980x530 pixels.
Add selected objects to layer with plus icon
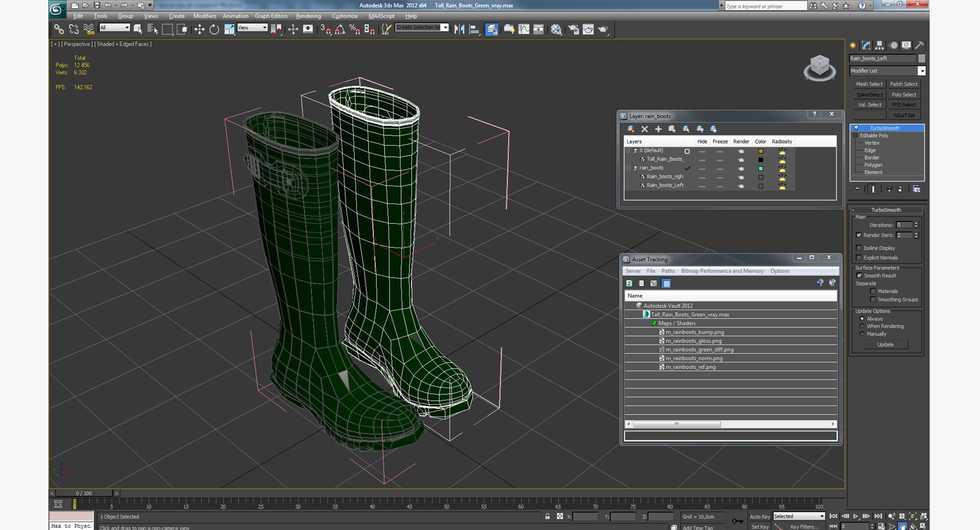click(x=658, y=129)
